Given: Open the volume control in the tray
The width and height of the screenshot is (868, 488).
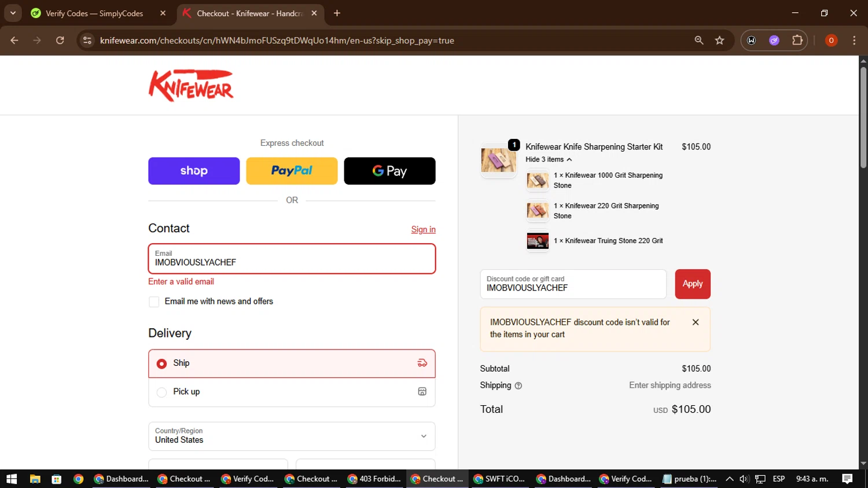Looking at the screenshot, I should [x=744, y=479].
